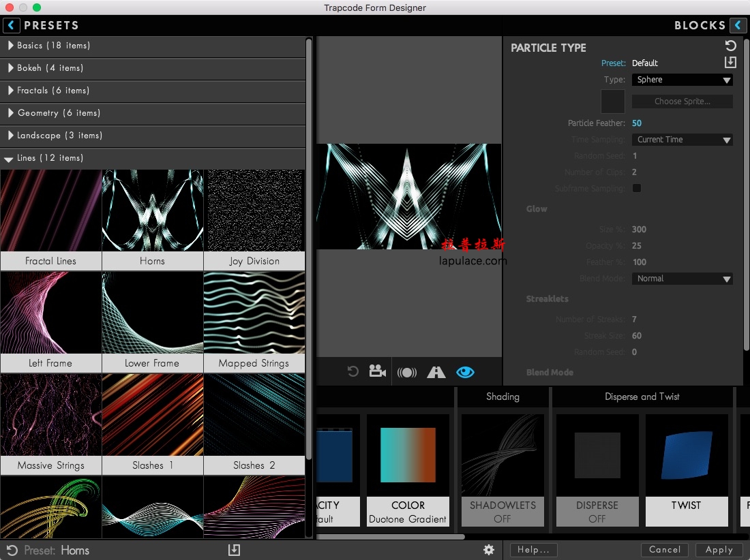Click the Number of Streaks value 7

(x=634, y=320)
